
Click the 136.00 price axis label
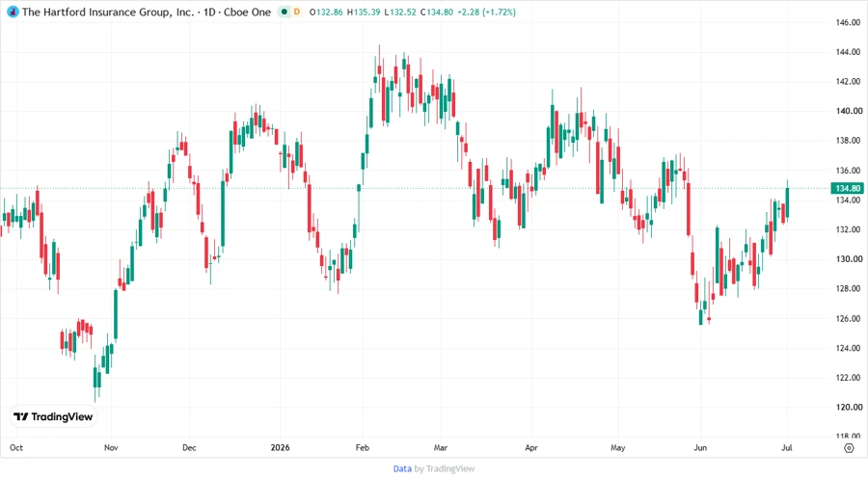pos(849,171)
